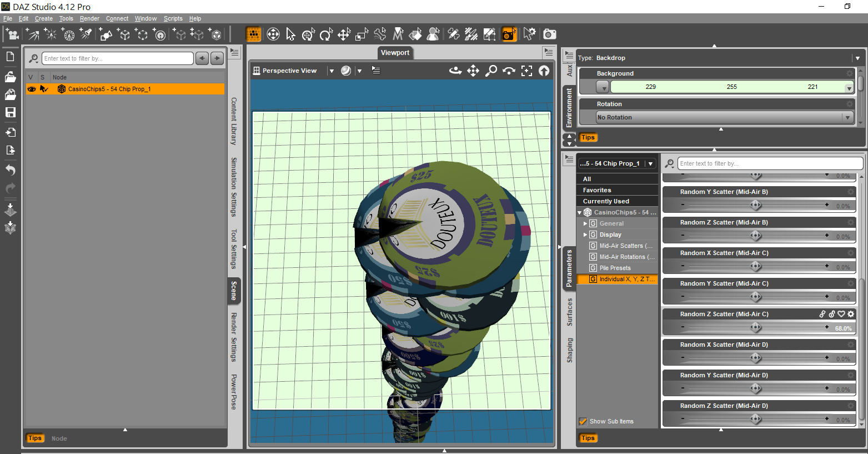
Task: Click the Frame Selection control in viewport
Action: [x=526, y=71]
